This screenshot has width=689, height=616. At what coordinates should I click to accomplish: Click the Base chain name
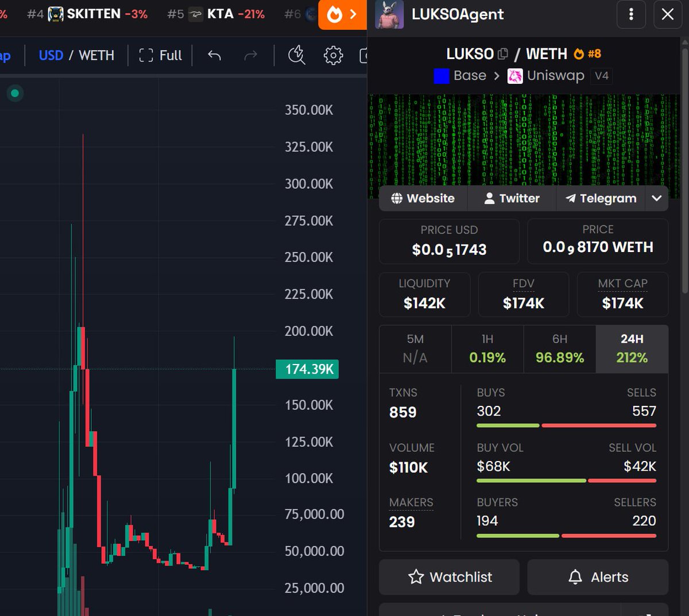(470, 76)
